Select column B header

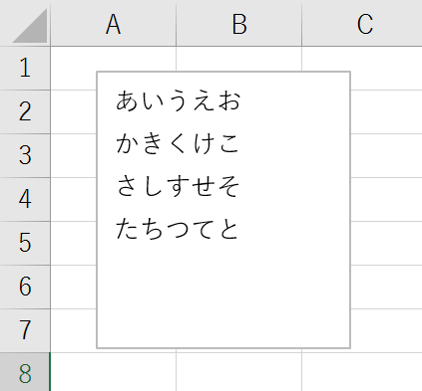pyautogui.click(x=239, y=23)
